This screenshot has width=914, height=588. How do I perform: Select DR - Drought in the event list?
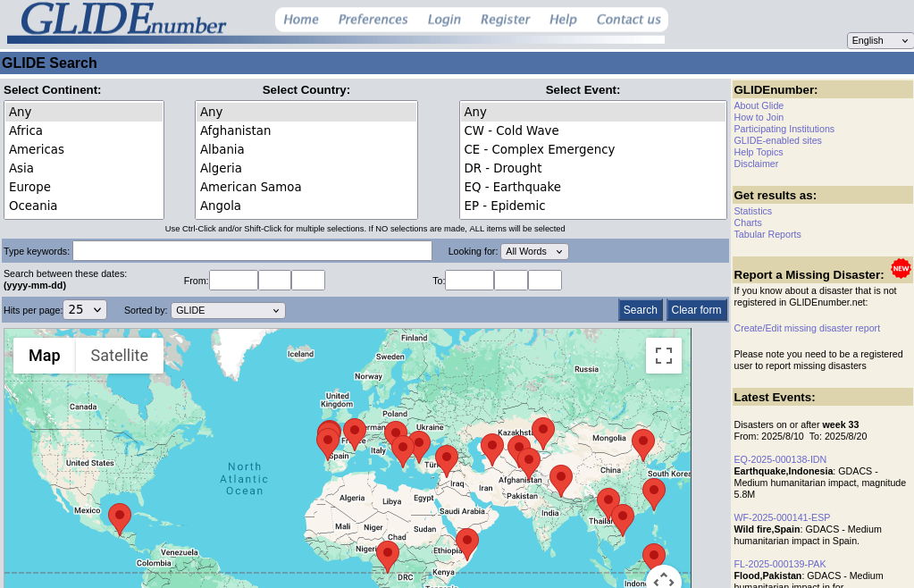tap(593, 168)
